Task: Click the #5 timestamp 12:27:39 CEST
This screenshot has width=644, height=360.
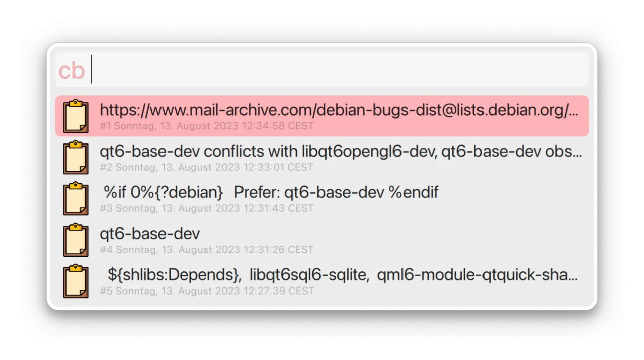Action: coord(206,291)
